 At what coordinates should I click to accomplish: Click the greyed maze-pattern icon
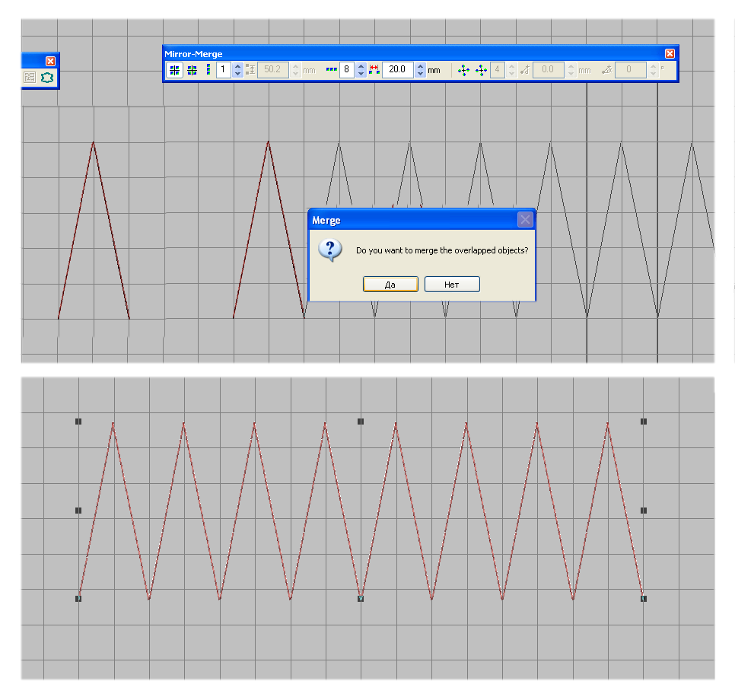(30, 78)
